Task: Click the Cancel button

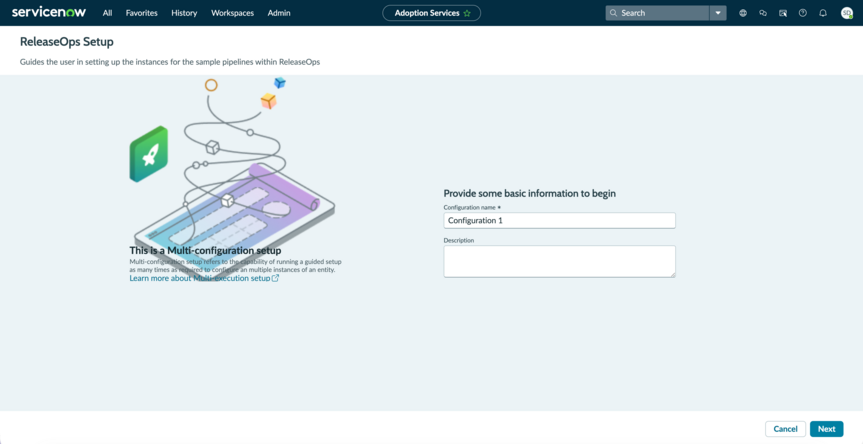Action: 785,429
